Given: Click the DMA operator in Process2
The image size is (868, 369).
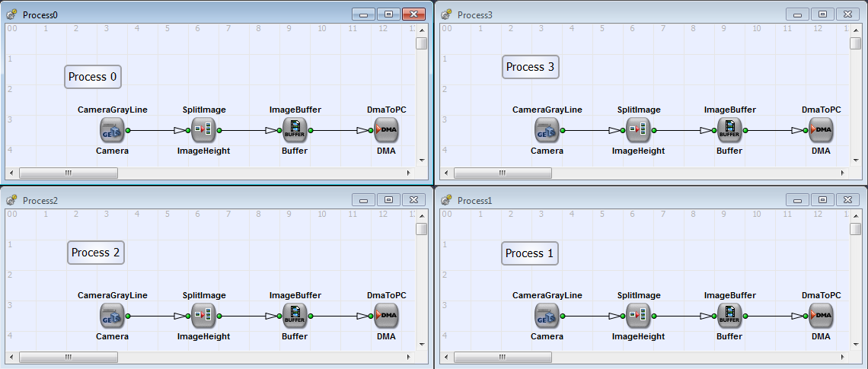Looking at the screenshot, I should [x=386, y=316].
